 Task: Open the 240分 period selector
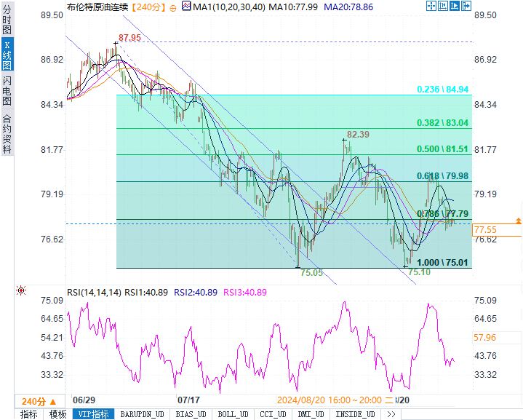pos(39,401)
